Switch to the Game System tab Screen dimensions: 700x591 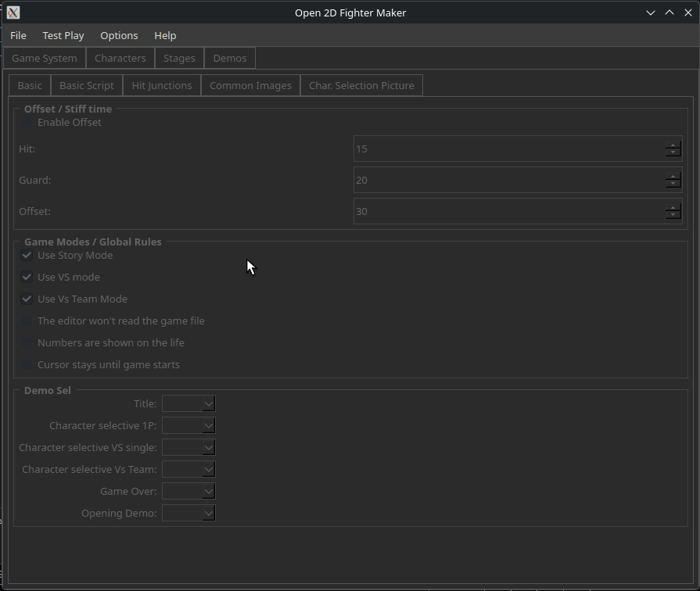click(45, 58)
